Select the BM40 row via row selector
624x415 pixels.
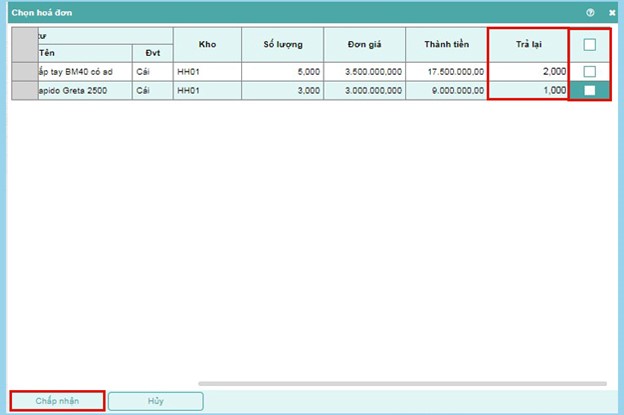[23, 71]
